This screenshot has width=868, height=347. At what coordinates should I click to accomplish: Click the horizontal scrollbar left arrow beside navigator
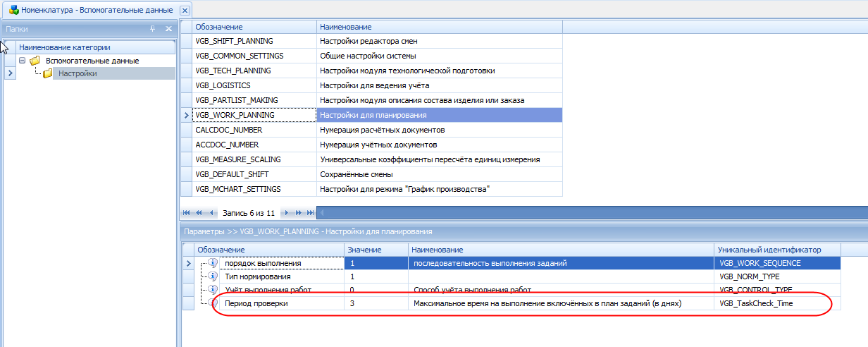coord(321,212)
